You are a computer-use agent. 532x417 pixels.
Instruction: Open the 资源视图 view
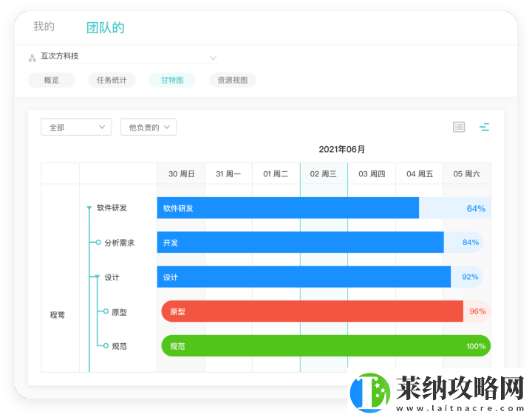pos(233,80)
